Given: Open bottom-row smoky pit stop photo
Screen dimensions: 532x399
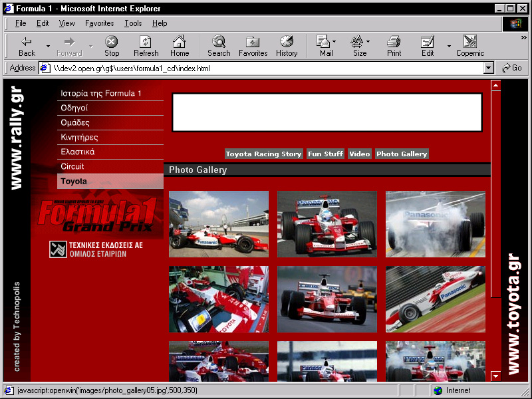Looking at the screenshot, I should (436, 361).
